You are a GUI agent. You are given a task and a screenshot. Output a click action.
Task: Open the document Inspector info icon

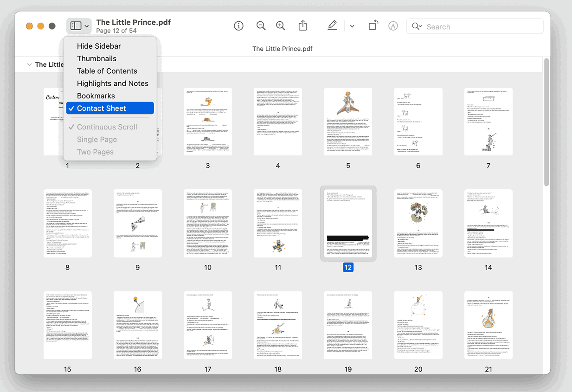tap(238, 26)
